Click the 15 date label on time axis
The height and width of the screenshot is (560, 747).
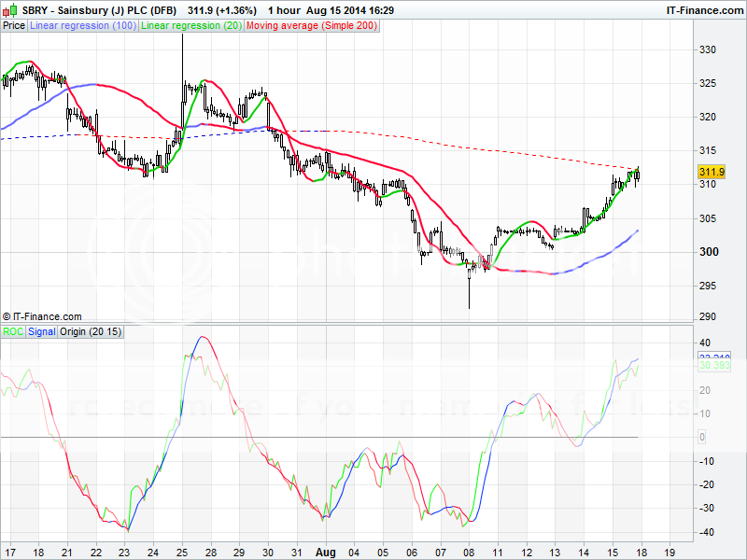pyautogui.click(x=613, y=553)
